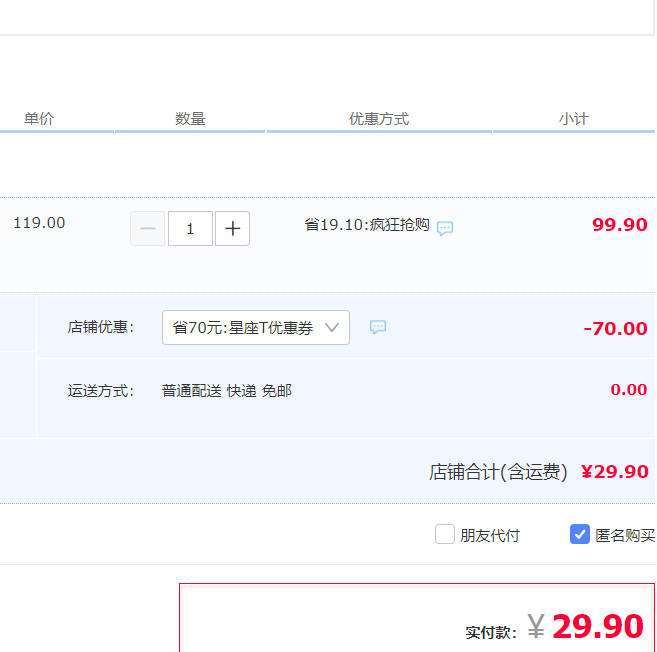Viewport: 657px width, 652px height.
Task: Uncheck the 匿名购买 checkbox
Action: tap(580, 535)
